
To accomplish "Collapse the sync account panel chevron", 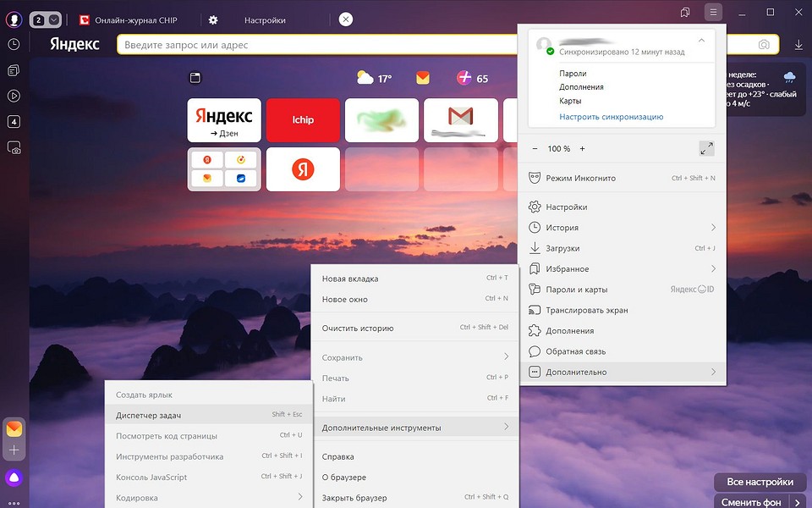I will 701,41.
